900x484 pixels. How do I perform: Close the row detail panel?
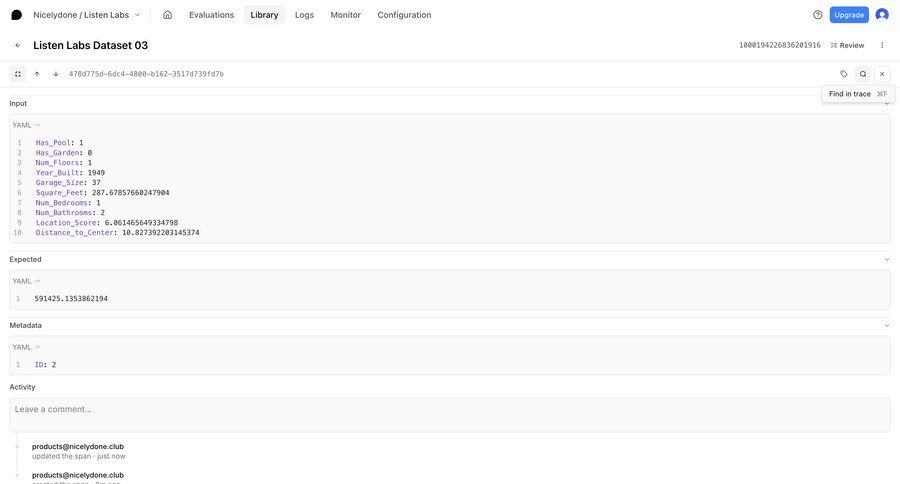tap(882, 74)
